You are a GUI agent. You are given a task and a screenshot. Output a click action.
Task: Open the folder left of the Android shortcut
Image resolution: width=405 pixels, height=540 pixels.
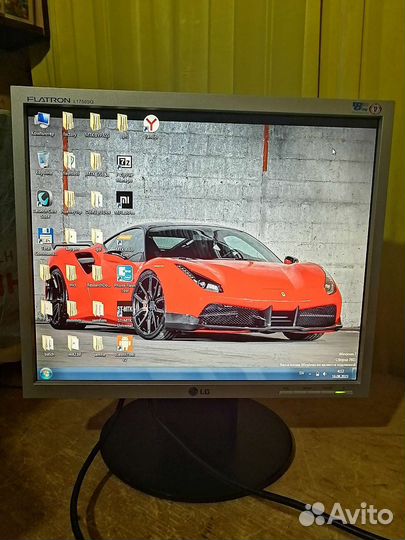(x=98, y=343)
